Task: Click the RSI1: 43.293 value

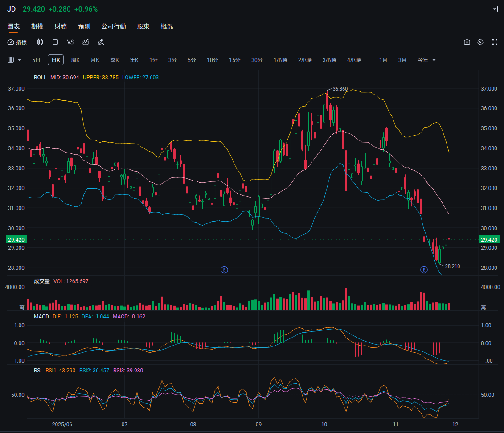Action: [61, 371]
